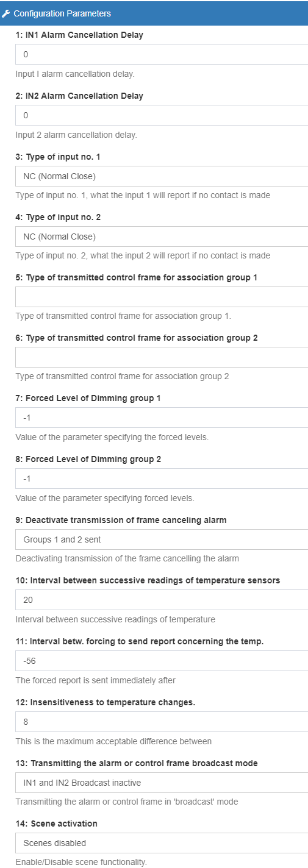Viewport: 308px width, 868px height.
Task: Click 'Input I alarm cancellation delay' description
Action: point(75,74)
